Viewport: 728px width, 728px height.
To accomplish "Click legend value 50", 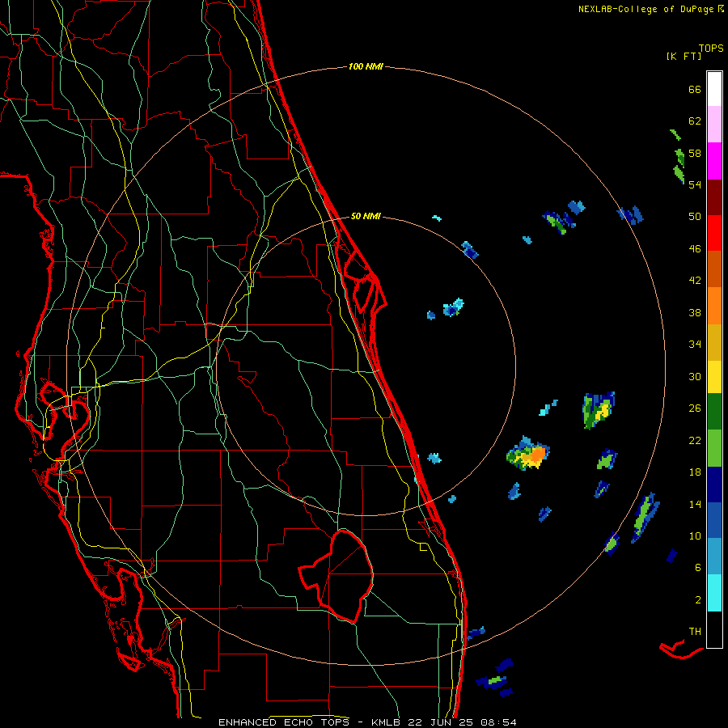I will pyautogui.click(x=695, y=216).
